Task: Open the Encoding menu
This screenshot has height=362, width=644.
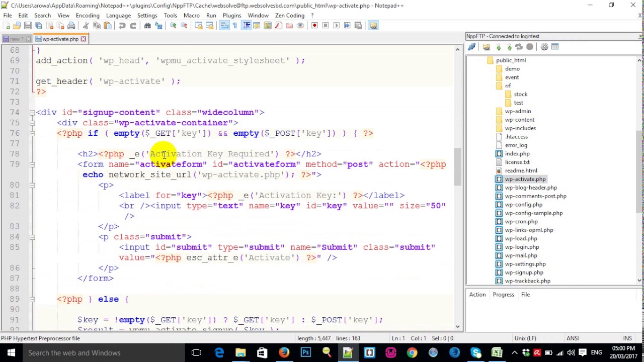Action: (88, 16)
